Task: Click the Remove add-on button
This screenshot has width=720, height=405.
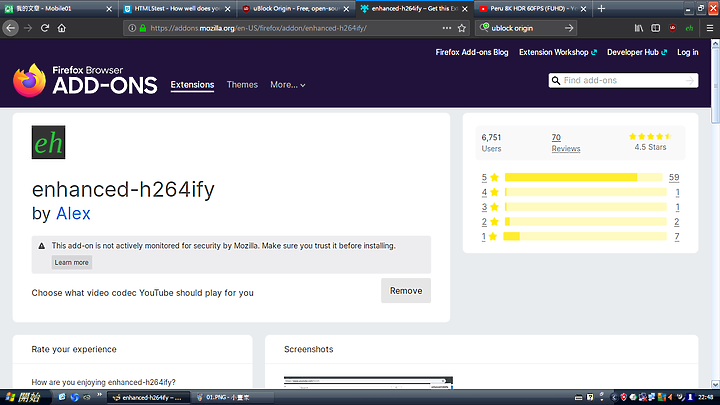Action: click(406, 291)
